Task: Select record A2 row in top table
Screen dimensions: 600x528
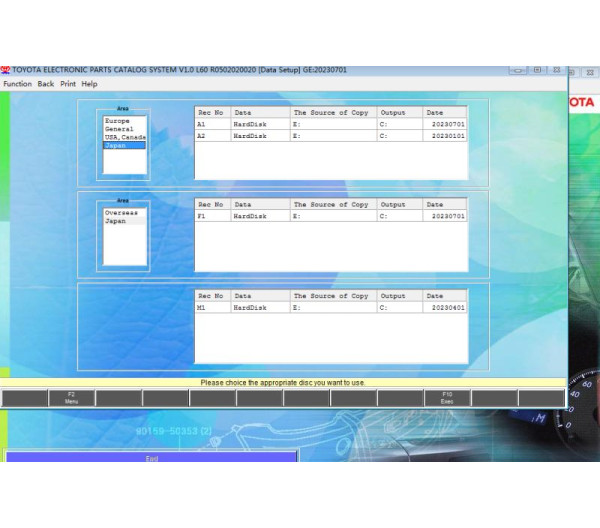Action: pos(330,135)
